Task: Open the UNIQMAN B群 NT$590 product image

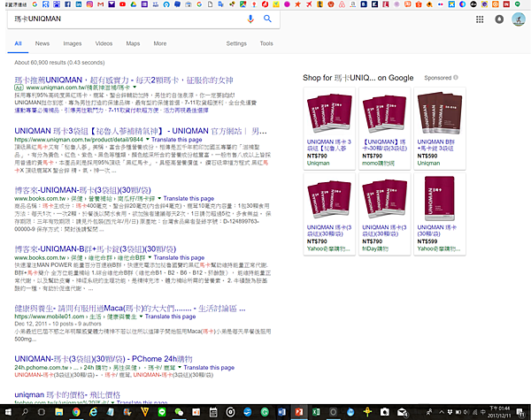Action: coord(440,113)
